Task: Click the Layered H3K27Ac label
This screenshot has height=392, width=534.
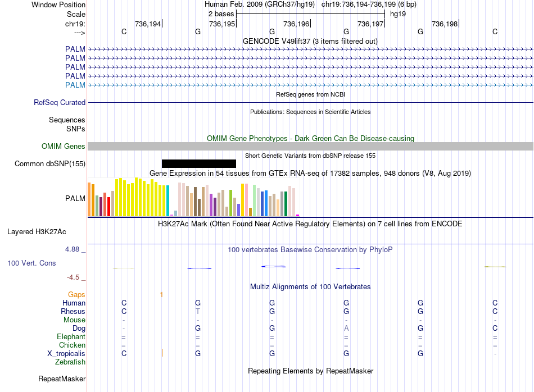Action: [37, 232]
